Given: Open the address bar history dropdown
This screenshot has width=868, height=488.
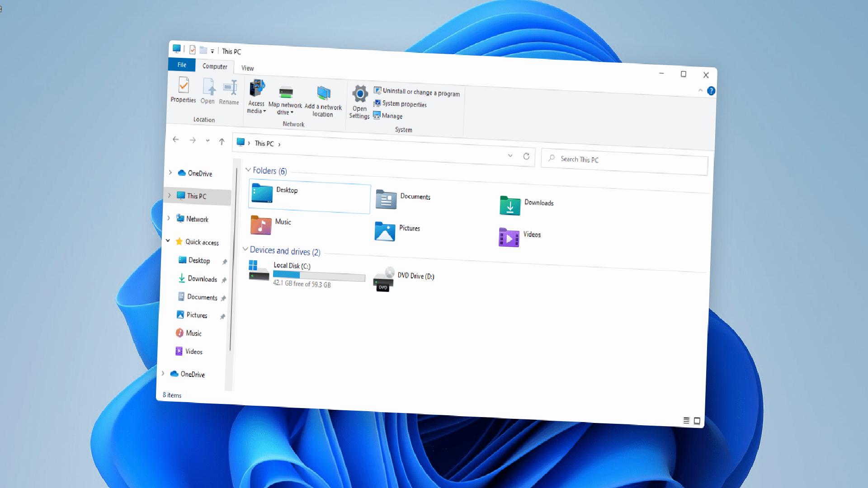Looking at the screenshot, I should (510, 155).
